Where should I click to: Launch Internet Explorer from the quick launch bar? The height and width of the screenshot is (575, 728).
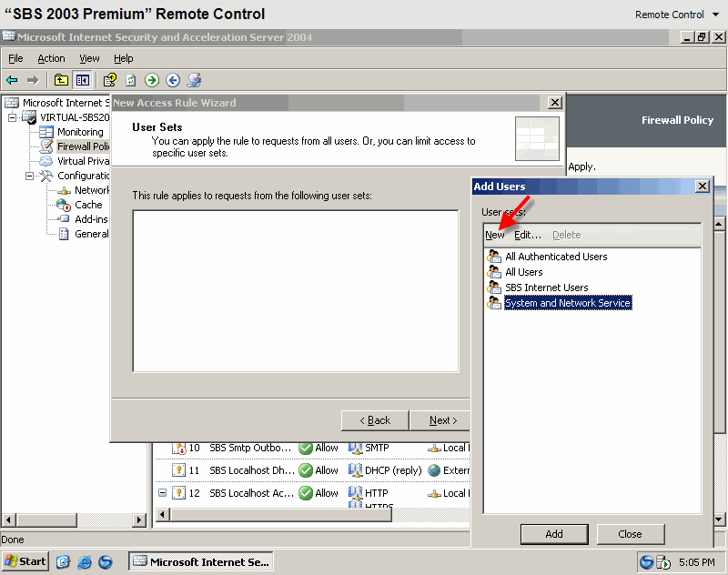pos(85,562)
